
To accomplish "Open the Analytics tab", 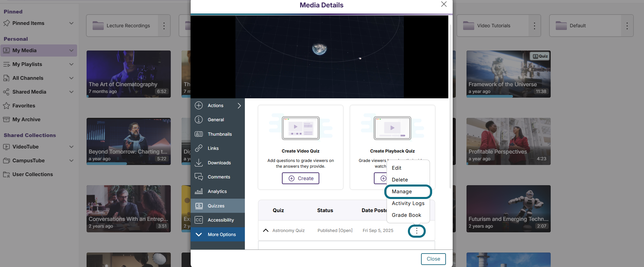I will click(218, 191).
